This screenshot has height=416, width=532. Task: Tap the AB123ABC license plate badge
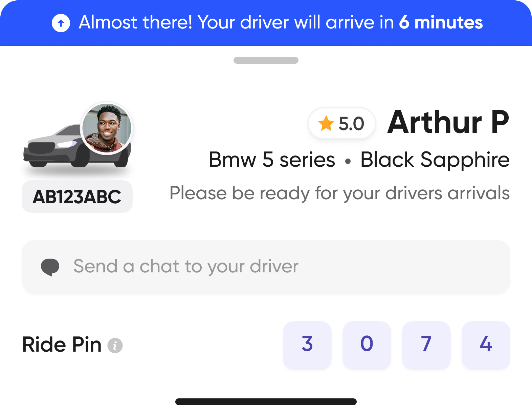tap(77, 197)
